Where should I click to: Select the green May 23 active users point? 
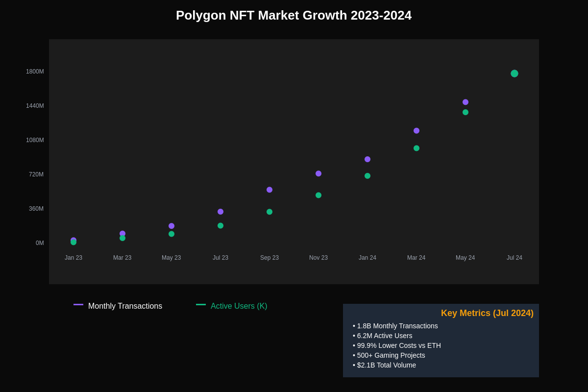click(171, 234)
